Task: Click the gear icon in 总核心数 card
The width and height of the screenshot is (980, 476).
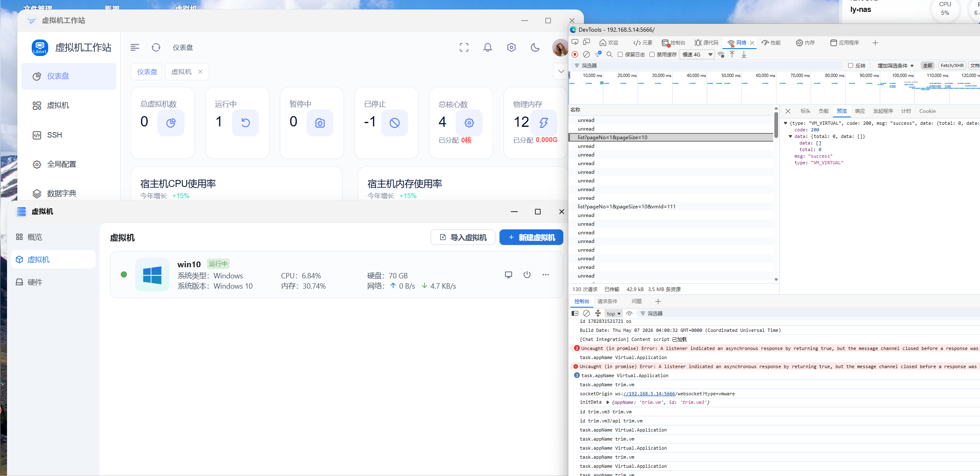Action: (469, 123)
